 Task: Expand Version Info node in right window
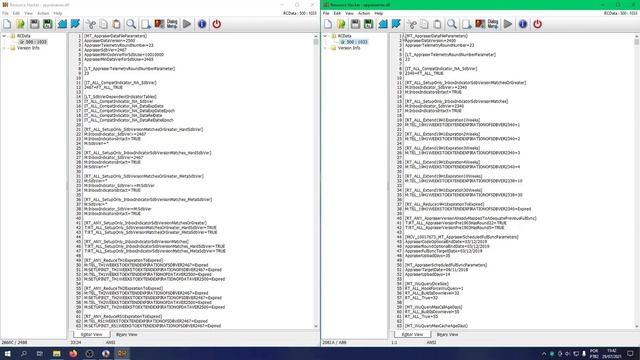click(325, 48)
